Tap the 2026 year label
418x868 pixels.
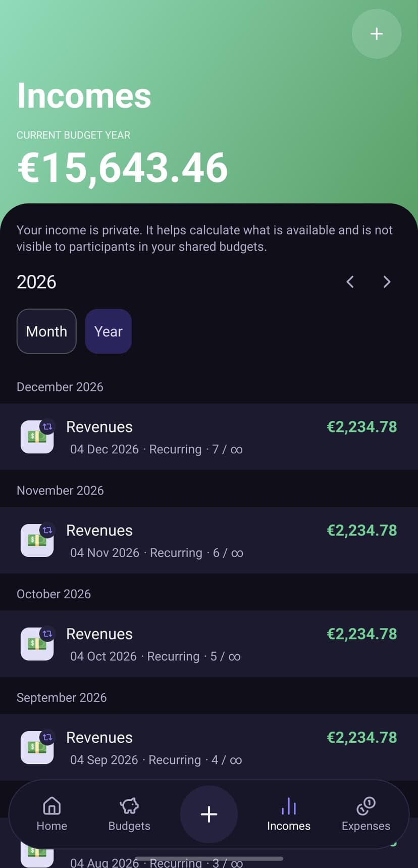(36, 282)
